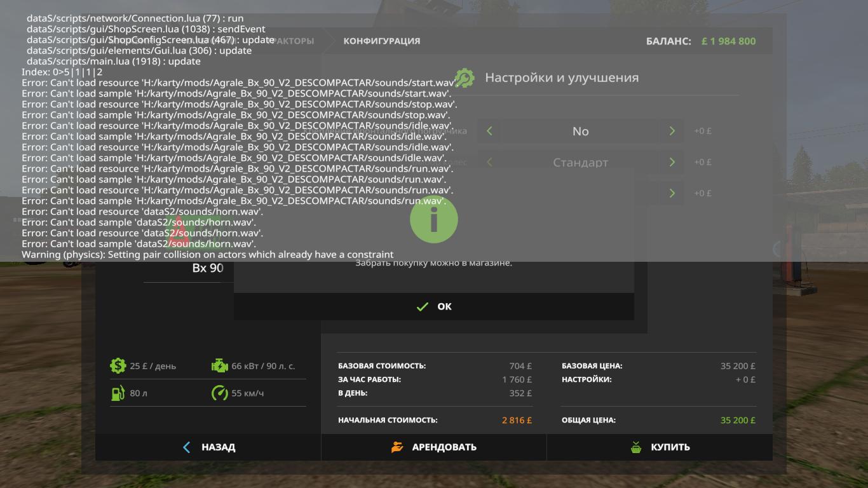Switch 'Стандарт' to the previous option

coord(489,162)
